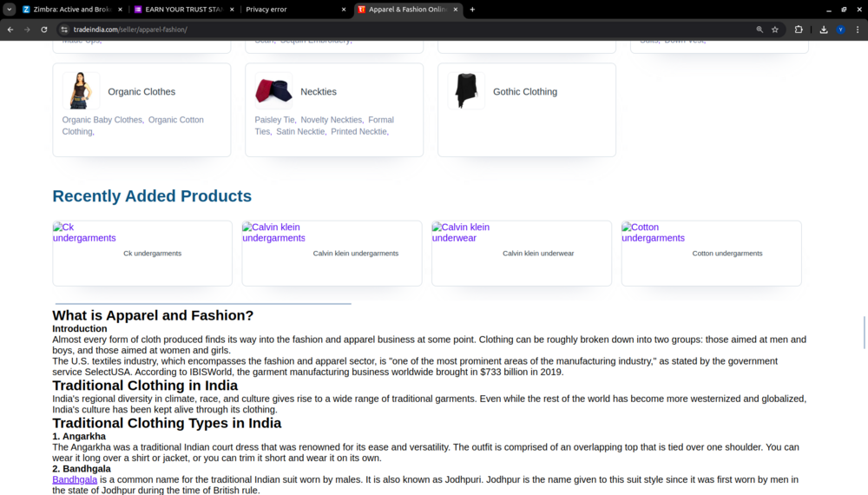Open the Organic Baby Clothes link
Image resolution: width=868 pixels, height=495 pixels.
pos(102,120)
